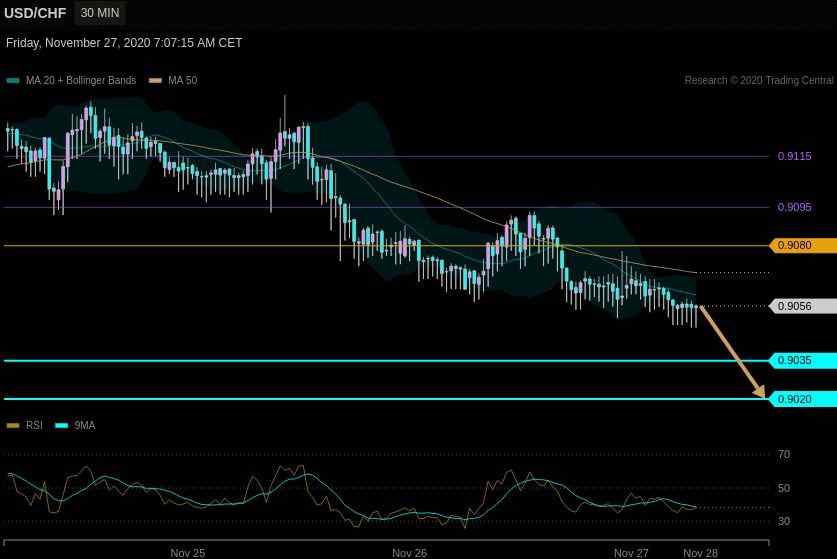Click the Nov 27 date axis label
Viewport: 837px width, 559px height.
click(631, 553)
